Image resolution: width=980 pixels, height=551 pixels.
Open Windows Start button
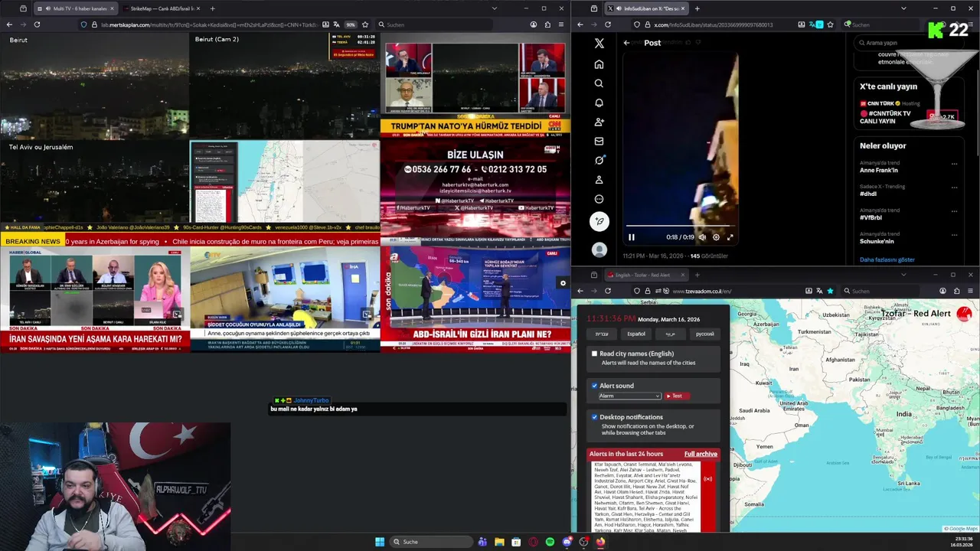click(380, 542)
